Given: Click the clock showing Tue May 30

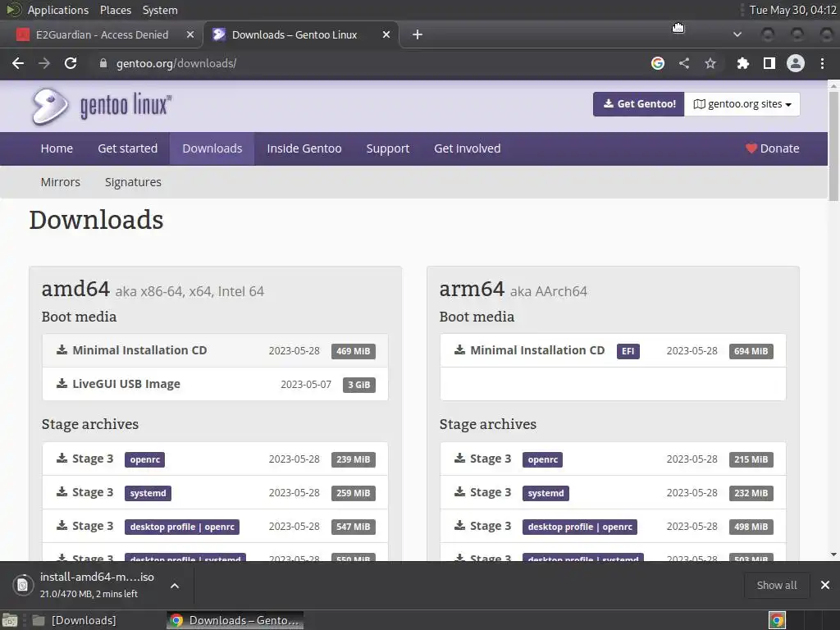Looking at the screenshot, I should [793, 10].
